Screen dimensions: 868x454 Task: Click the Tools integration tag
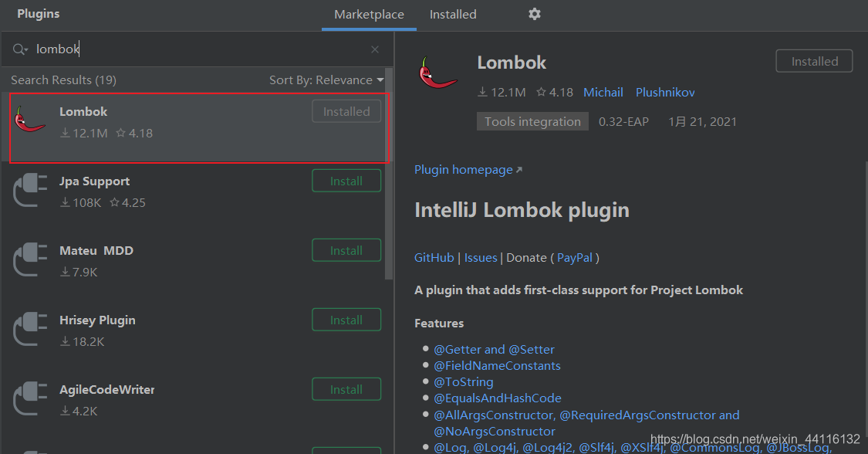[532, 122]
